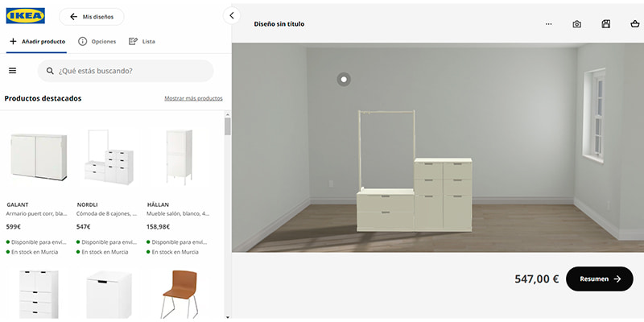Open the three-dots more options menu
The image size is (644, 322).
549,24
